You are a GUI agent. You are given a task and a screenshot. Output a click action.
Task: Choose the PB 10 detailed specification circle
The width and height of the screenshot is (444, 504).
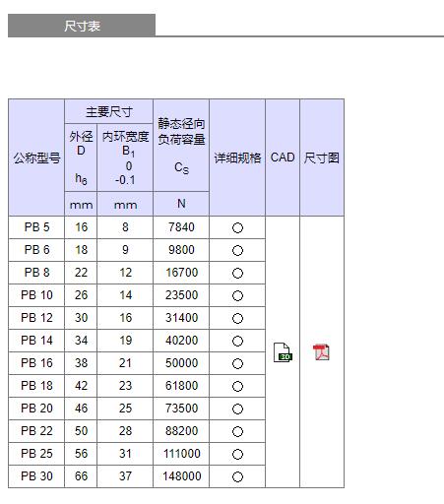click(237, 295)
